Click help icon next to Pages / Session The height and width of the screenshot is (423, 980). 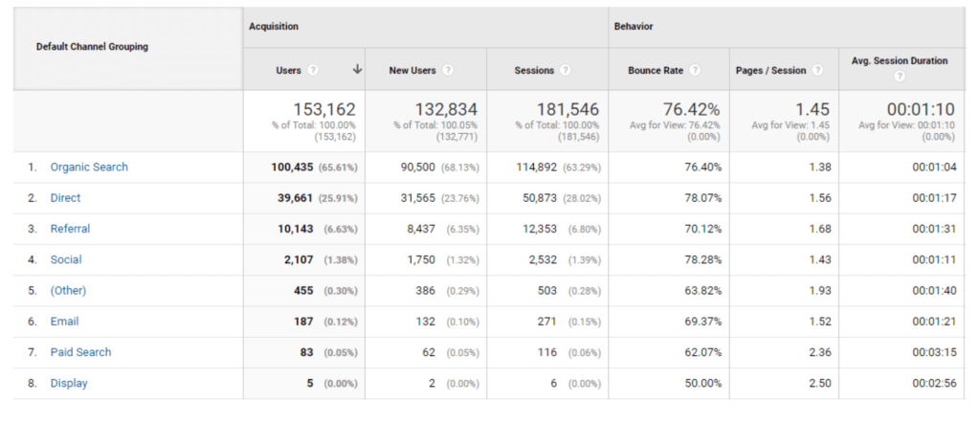point(817,71)
